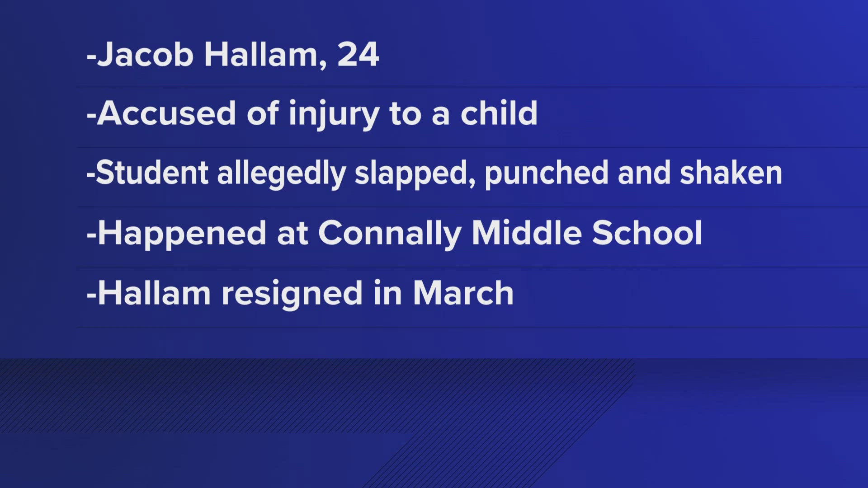Click the word School
This screenshot has width=868, height=488.
(647, 233)
